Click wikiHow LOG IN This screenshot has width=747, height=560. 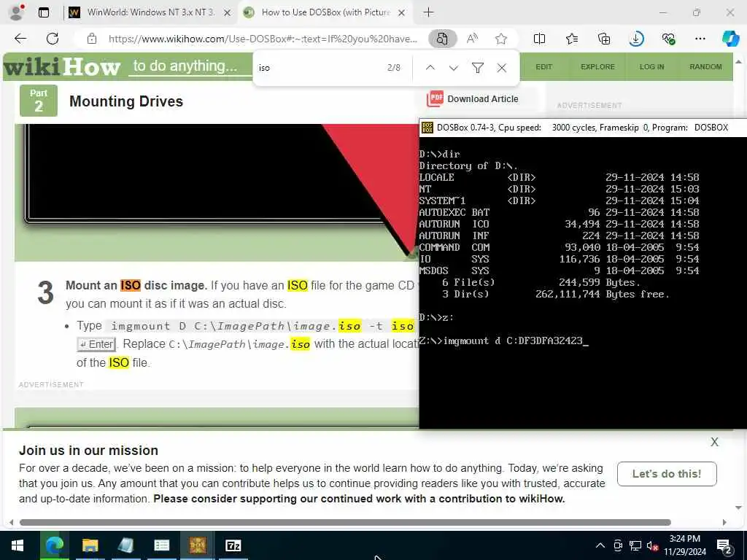(x=651, y=66)
